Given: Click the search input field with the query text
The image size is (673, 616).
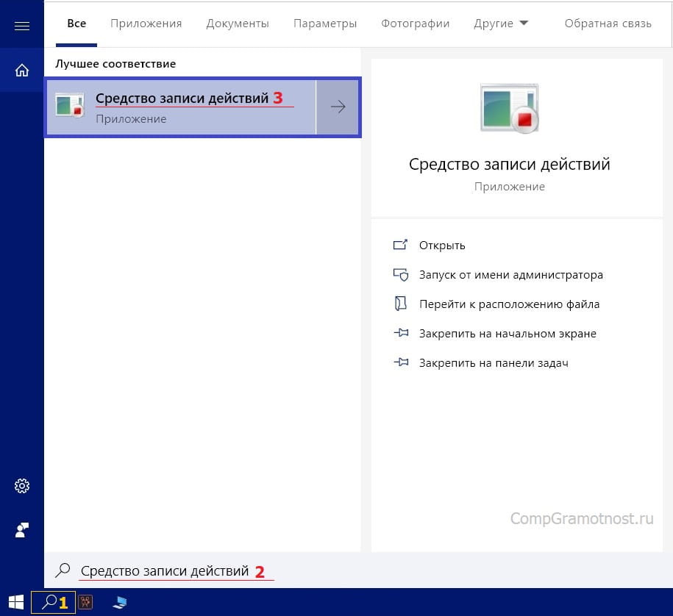Looking at the screenshot, I should 358,570.
